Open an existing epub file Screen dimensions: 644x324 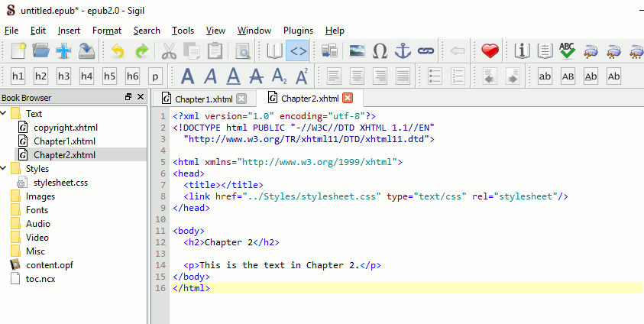tap(40, 51)
